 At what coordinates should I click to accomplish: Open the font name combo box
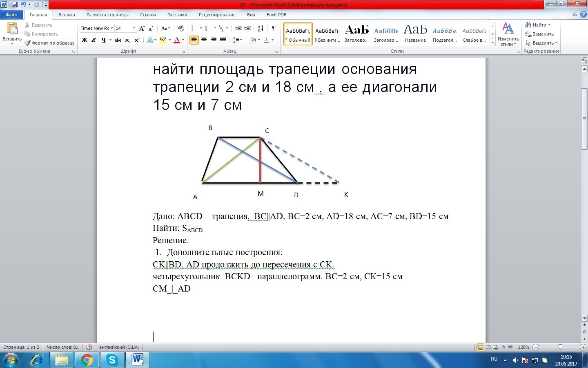[x=97, y=28]
